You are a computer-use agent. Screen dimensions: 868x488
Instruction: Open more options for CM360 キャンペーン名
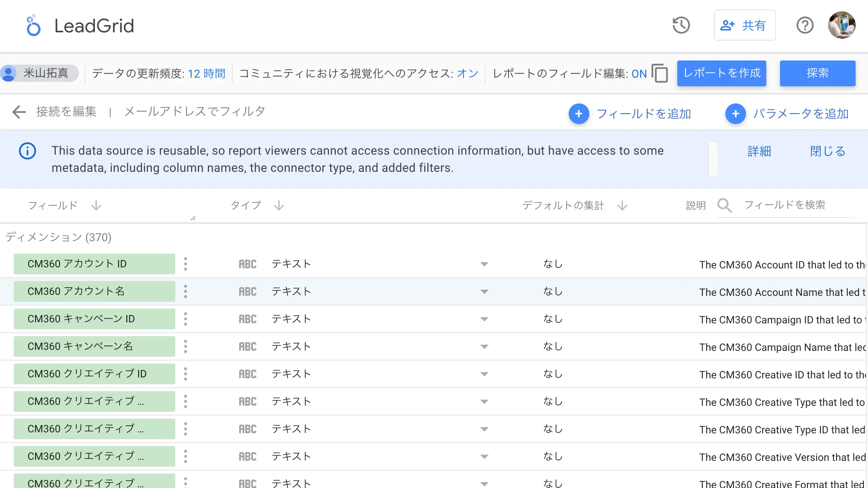pos(186,346)
